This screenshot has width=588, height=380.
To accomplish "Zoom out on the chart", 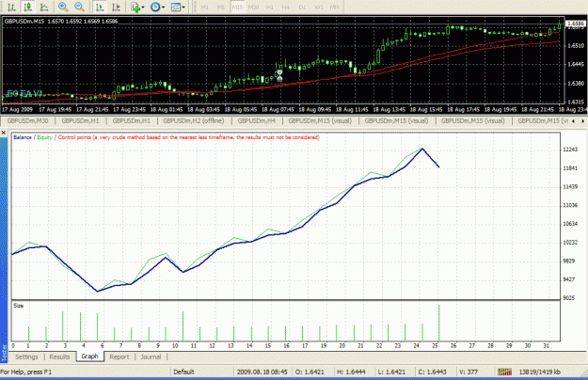I will 79,7.
